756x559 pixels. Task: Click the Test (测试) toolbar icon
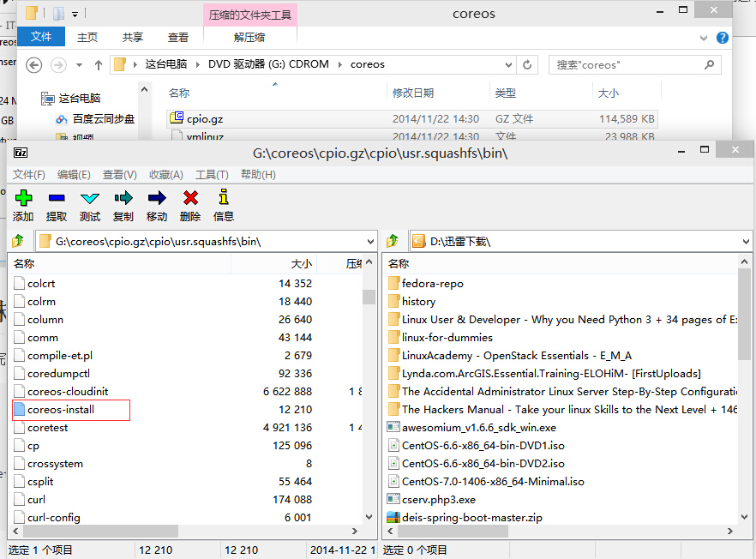tap(90, 198)
